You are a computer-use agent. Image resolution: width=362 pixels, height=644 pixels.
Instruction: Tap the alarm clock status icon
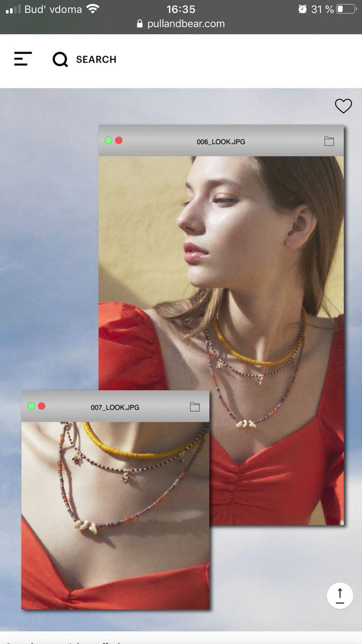303,9
